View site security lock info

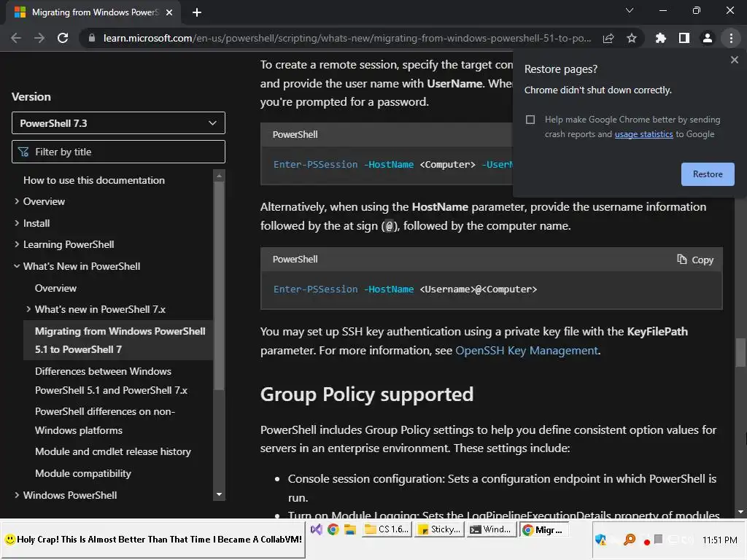(92, 38)
